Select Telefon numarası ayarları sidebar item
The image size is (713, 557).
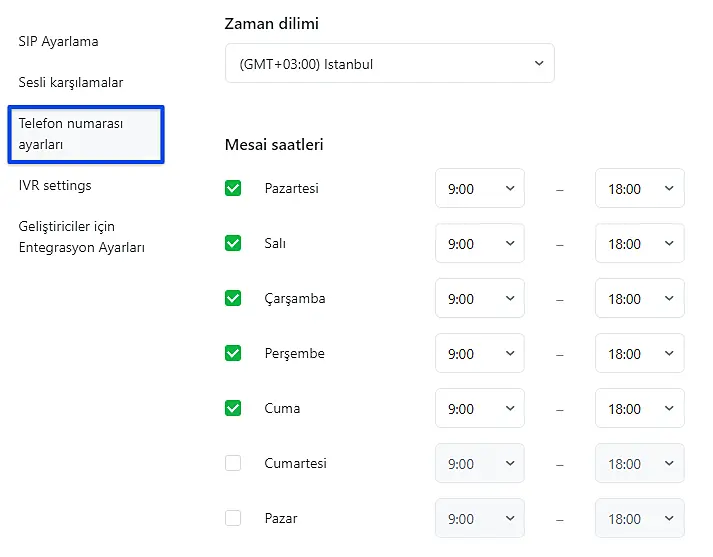click(84, 134)
